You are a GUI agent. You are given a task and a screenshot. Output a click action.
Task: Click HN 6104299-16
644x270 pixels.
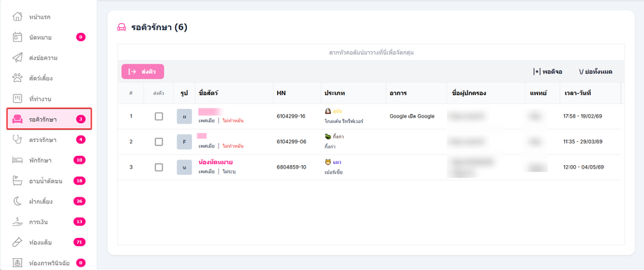(x=291, y=117)
